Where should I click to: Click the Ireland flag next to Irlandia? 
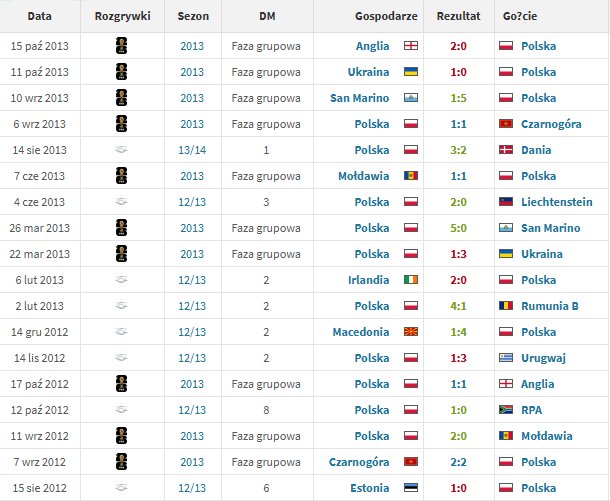pos(411,280)
